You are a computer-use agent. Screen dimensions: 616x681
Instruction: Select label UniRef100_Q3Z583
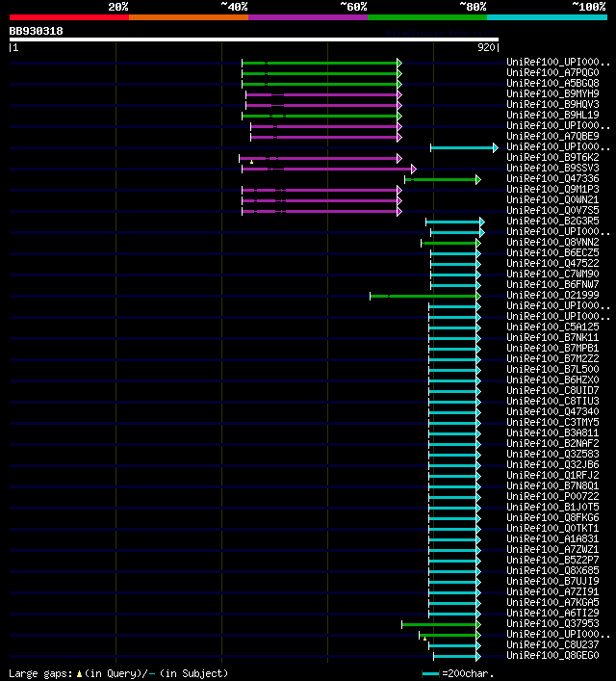point(552,454)
